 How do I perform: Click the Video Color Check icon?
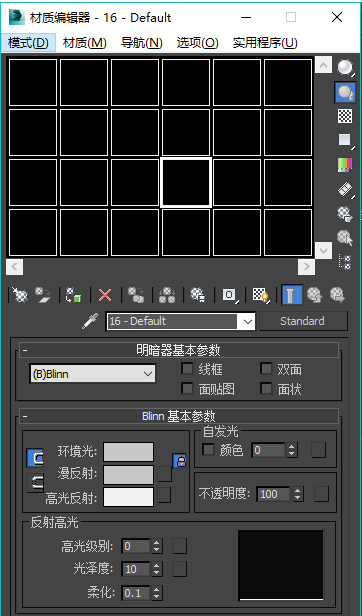click(x=345, y=165)
